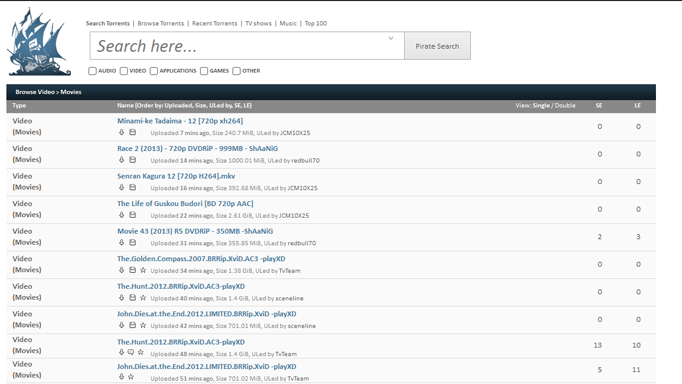Click download arrow icon for The.Golden.Compass.2007 torrent
Image resolution: width=682 pixels, height=384 pixels.
click(121, 270)
